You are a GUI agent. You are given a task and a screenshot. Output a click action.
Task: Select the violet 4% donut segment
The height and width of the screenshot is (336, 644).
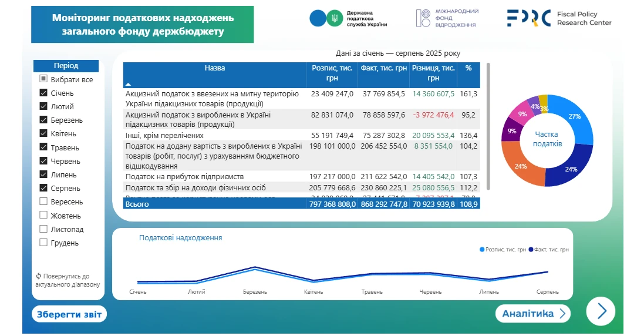(534, 106)
